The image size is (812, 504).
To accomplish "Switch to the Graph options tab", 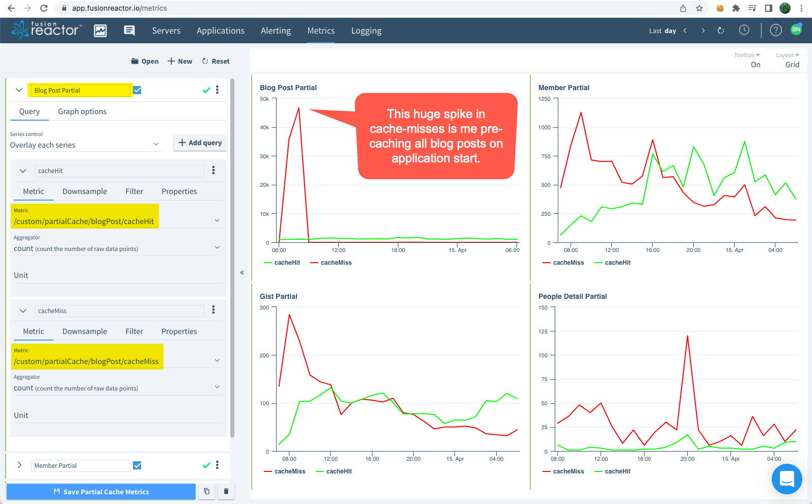I will (x=82, y=111).
